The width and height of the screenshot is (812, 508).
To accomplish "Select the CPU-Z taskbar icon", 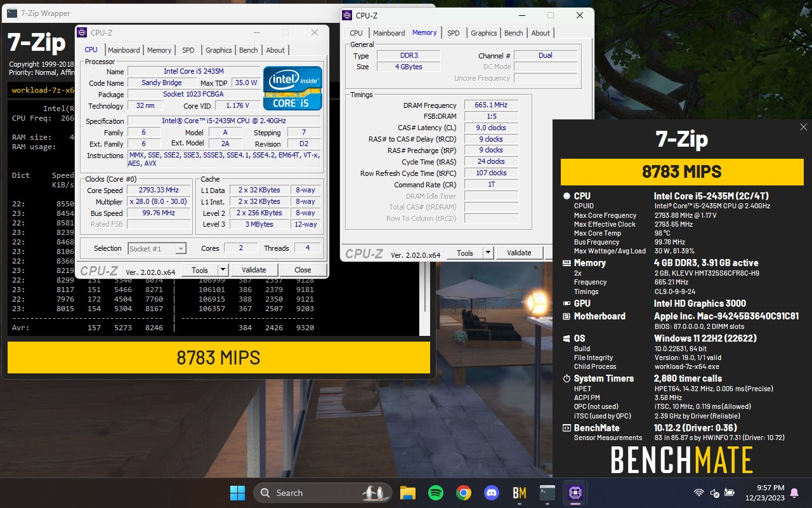I will 575,493.
